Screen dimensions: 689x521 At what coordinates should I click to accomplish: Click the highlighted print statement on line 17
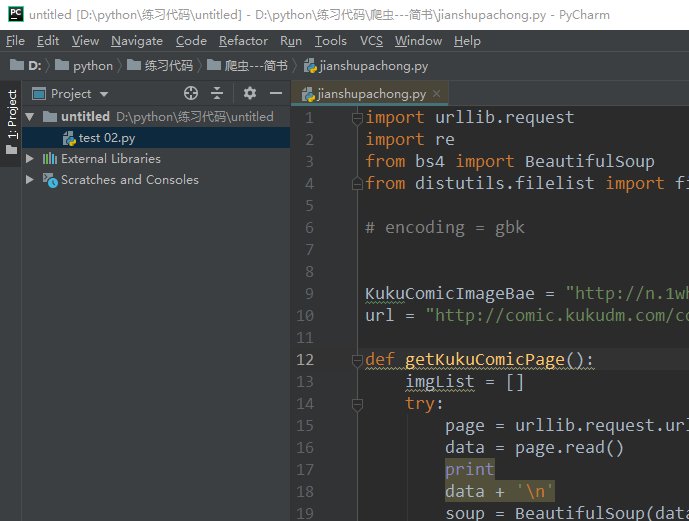pyautogui.click(x=470, y=470)
